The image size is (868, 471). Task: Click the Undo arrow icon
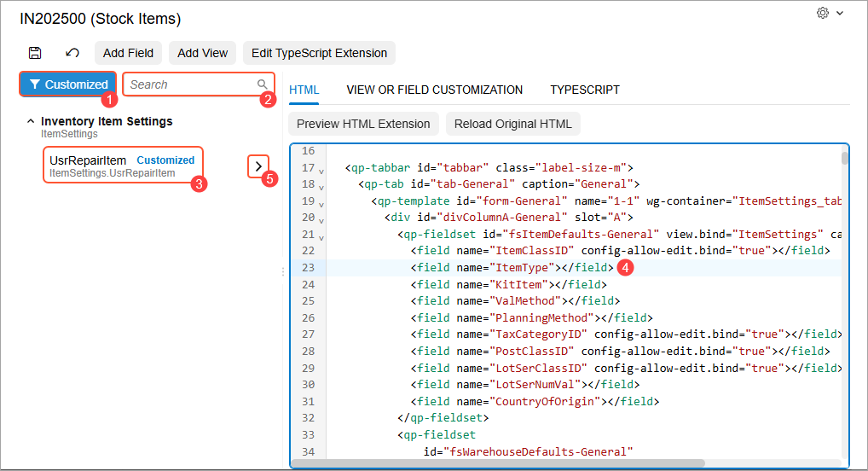pos(72,53)
